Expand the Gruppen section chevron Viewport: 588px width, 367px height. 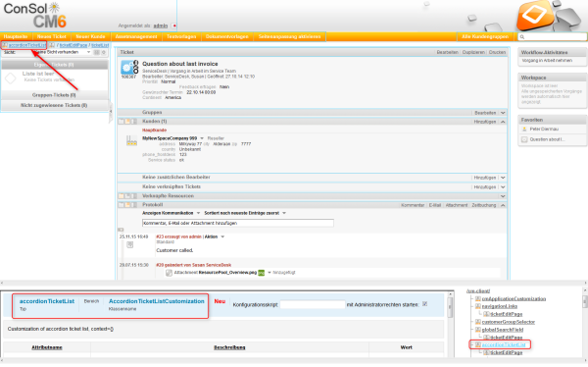click(x=503, y=113)
